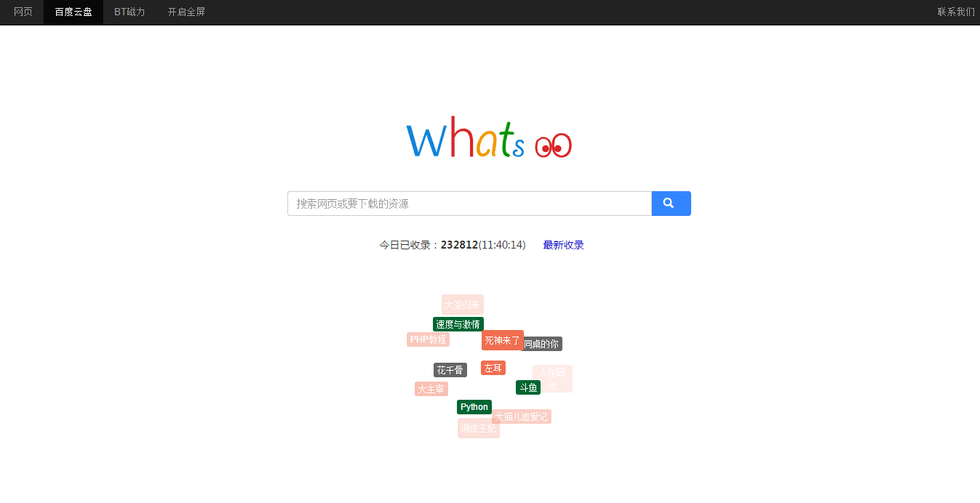Open the 最新收录 link

pos(563,245)
